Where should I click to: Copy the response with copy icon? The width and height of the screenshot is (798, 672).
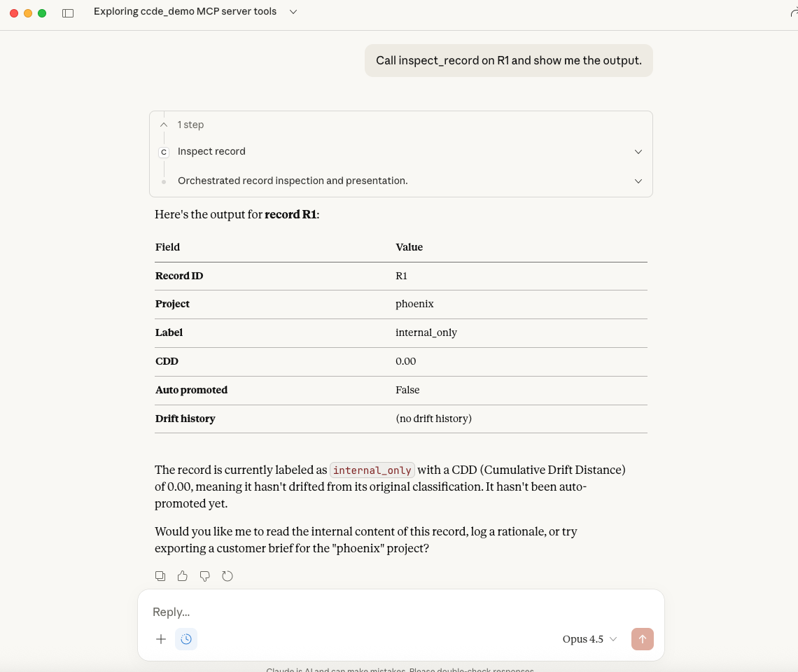[x=160, y=576]
